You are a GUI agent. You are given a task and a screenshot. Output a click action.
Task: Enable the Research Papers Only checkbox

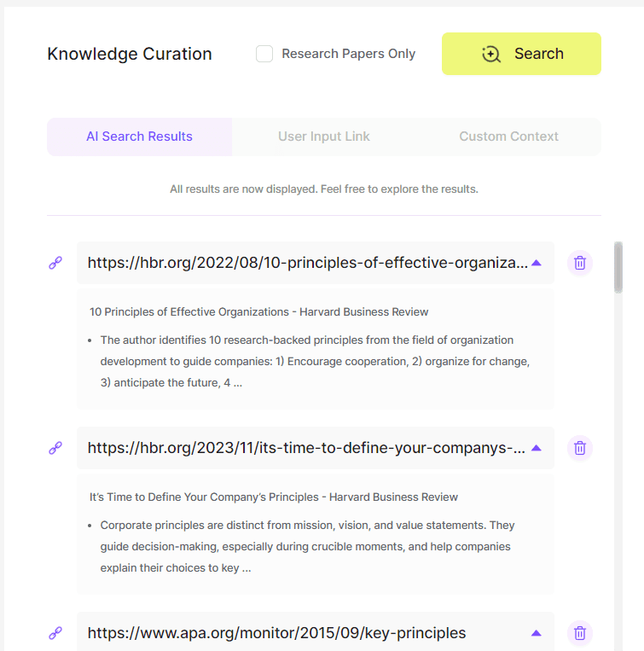[x=264, y=54]
